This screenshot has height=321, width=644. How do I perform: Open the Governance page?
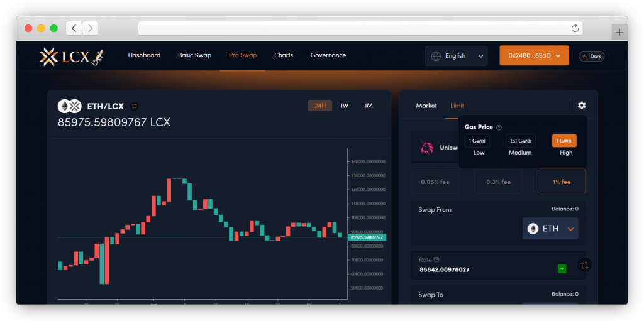(x=328, y=55)
